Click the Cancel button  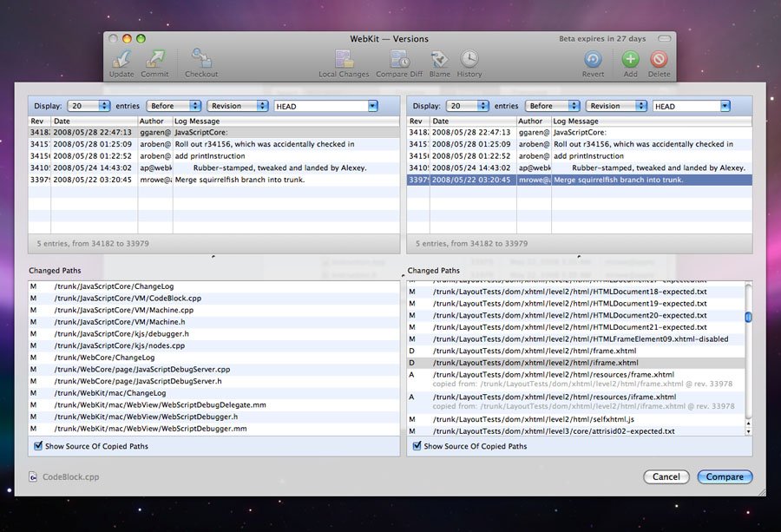tap(666, 476)
